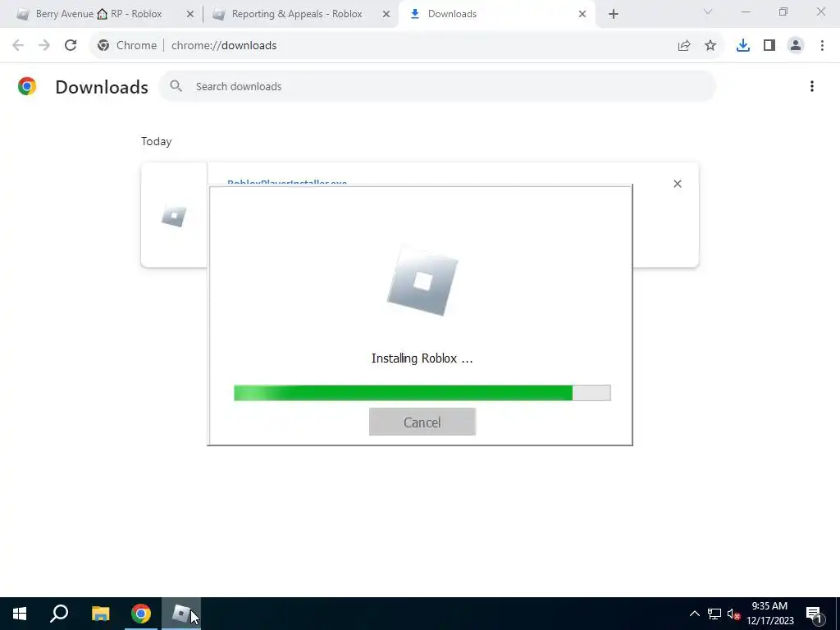Switch to the Reporting & Appeals - Roblox tab
This screenshot has width=840, height=630.
pyautogui.click(x=297, y=14)
